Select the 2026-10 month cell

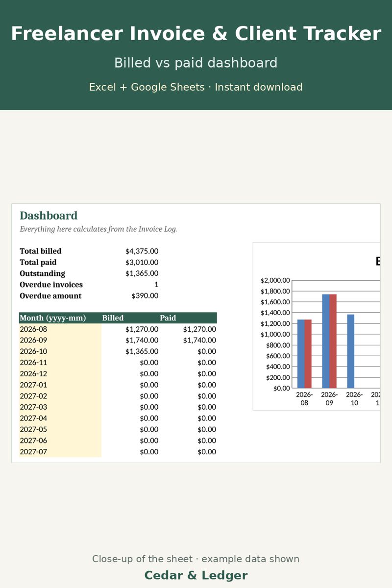[60, 351]
